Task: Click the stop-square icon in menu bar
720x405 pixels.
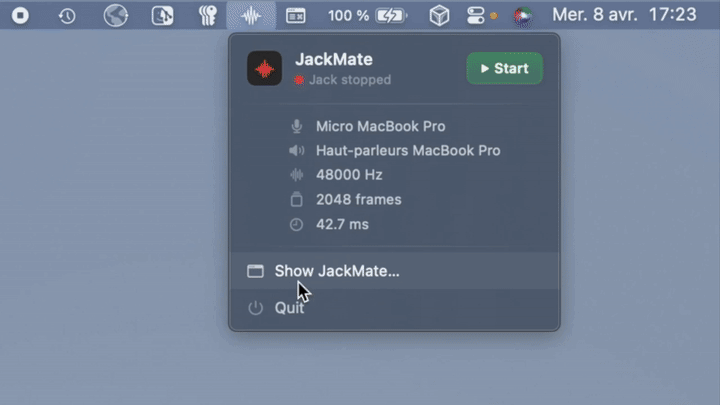Action: [20, 16]
